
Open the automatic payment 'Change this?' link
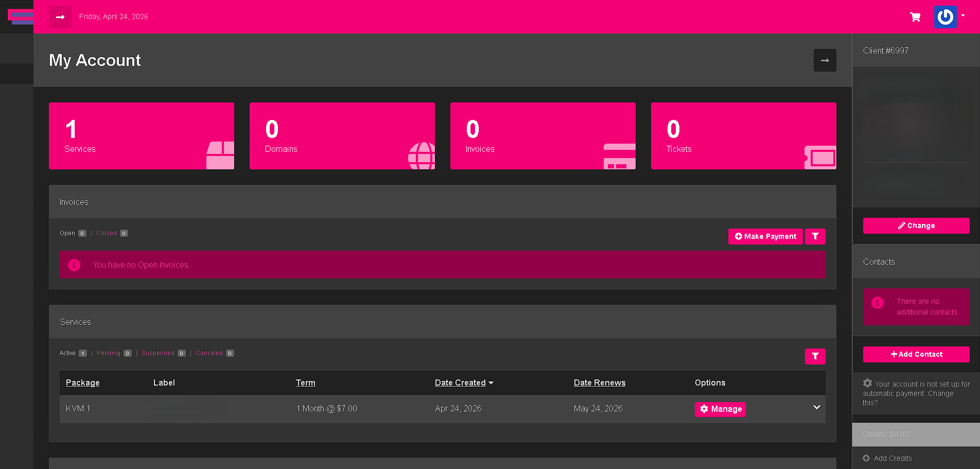[940, 393]
